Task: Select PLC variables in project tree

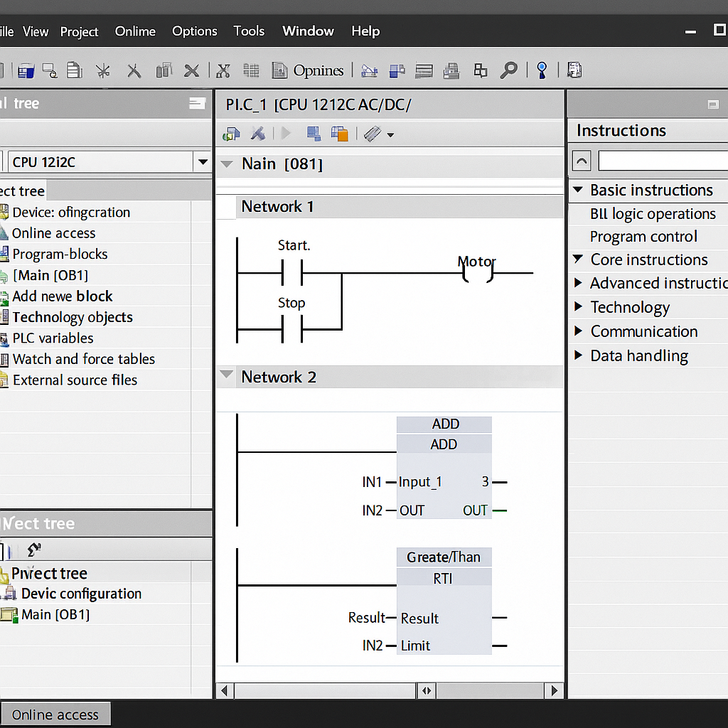Action: coord(53,338)
